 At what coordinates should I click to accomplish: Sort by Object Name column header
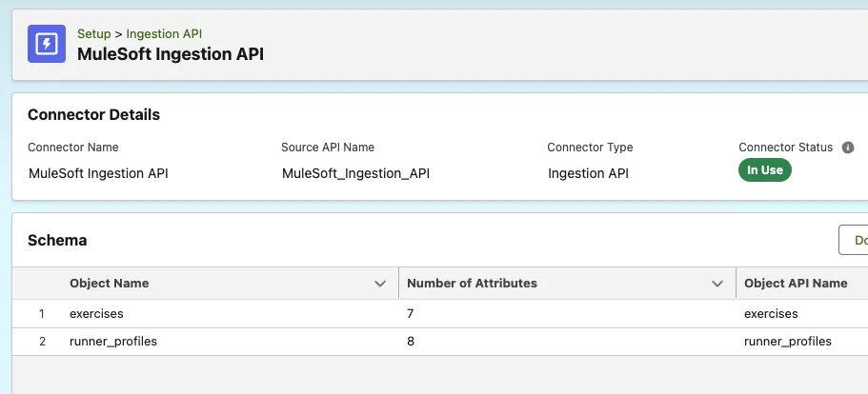[109, 283]
